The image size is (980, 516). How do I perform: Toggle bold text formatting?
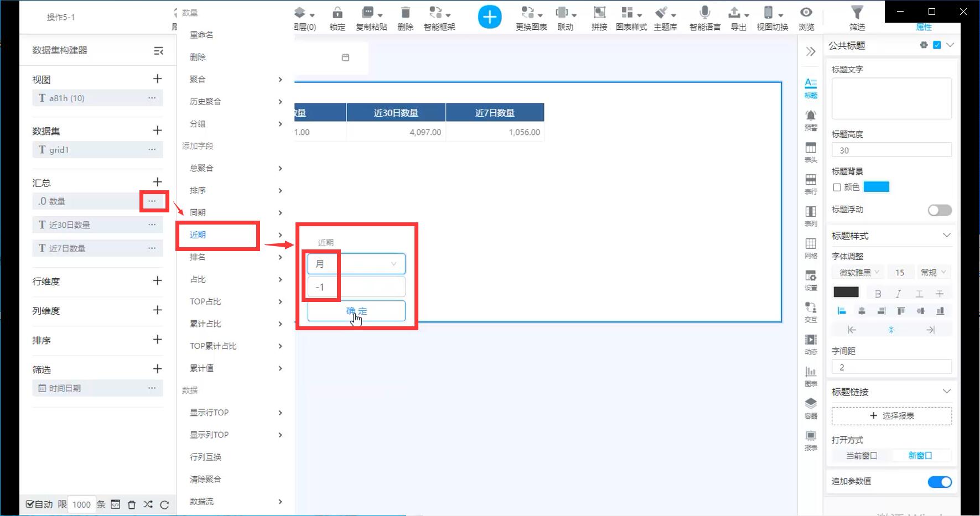point(878,294)
